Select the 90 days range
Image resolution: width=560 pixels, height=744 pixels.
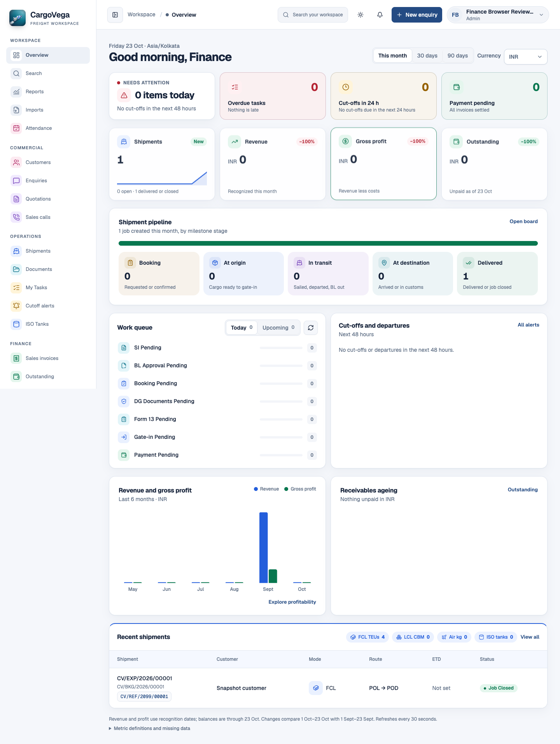coord(458,56)
